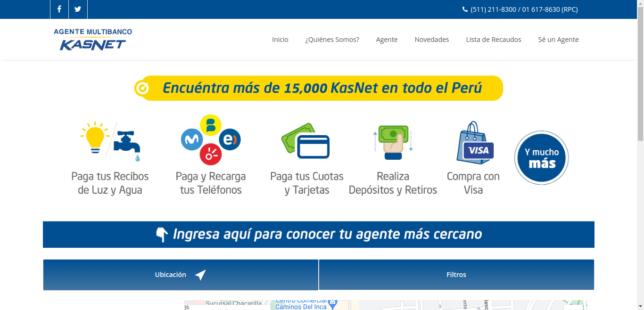Click the location arrow icon beside Ubicación
This screenshot has width=644, height=310.
pos(200,275)
